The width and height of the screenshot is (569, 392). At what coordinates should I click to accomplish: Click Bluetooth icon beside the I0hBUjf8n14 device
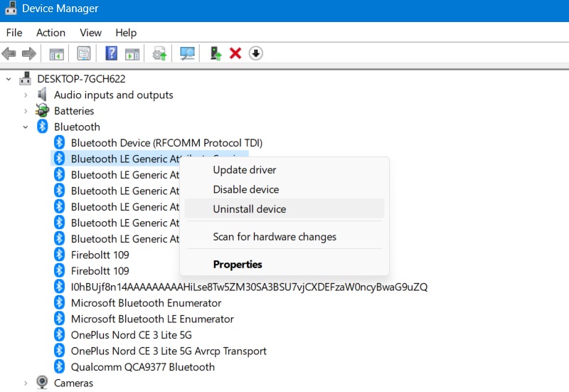(59, 287)
